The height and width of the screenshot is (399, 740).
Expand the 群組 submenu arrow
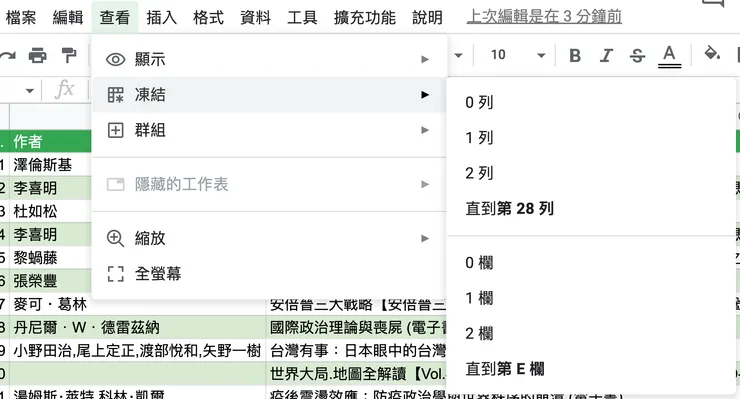[x=425, y=130]
